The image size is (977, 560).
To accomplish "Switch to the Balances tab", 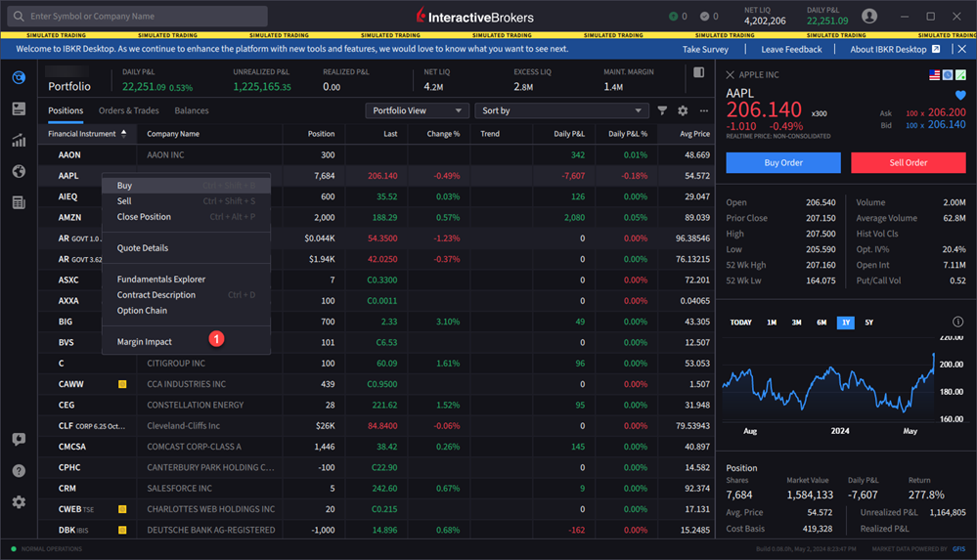I will 192,110.
